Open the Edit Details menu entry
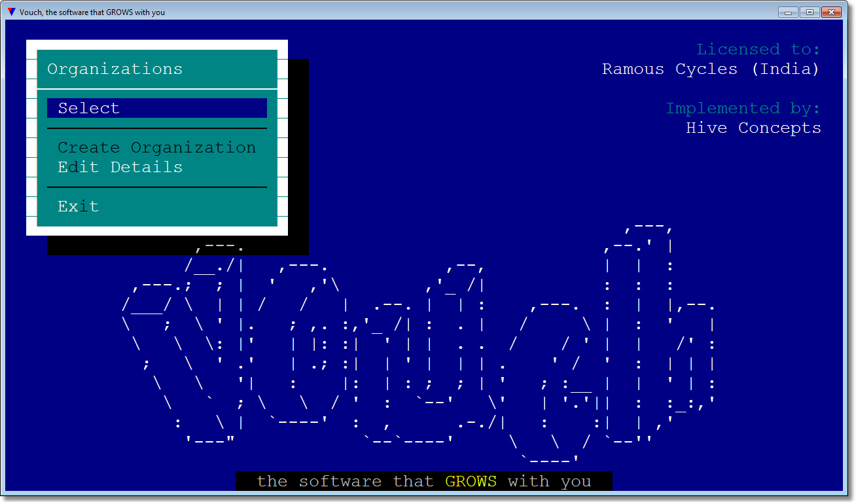Screen dimensions: 856x504 [x=120, y=167]
